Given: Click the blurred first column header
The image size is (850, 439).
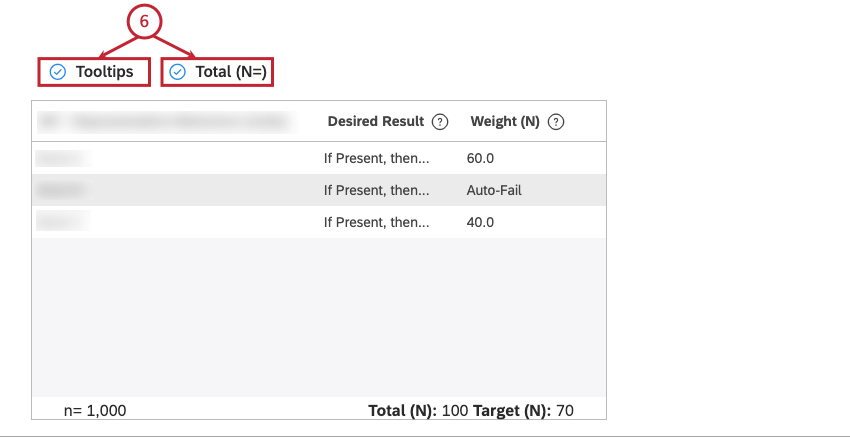Looking at the screenshot, I should [x=167, y=122].
